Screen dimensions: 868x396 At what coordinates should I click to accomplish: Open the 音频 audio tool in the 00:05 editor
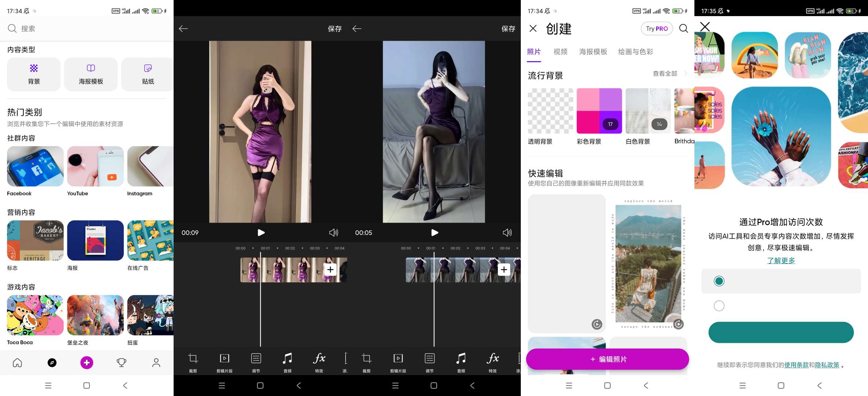pos(461,362)
